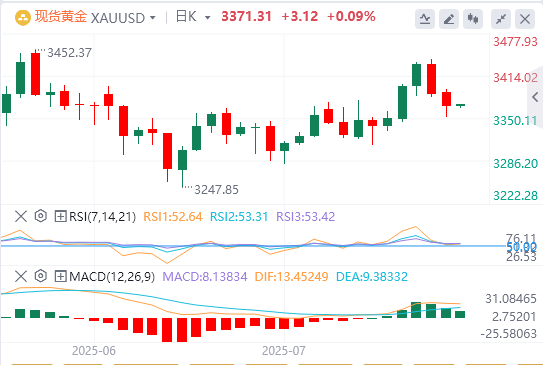Click the 2025-06 date axis marker
Screen dimensions: 543x365
(x=94, y=351)
